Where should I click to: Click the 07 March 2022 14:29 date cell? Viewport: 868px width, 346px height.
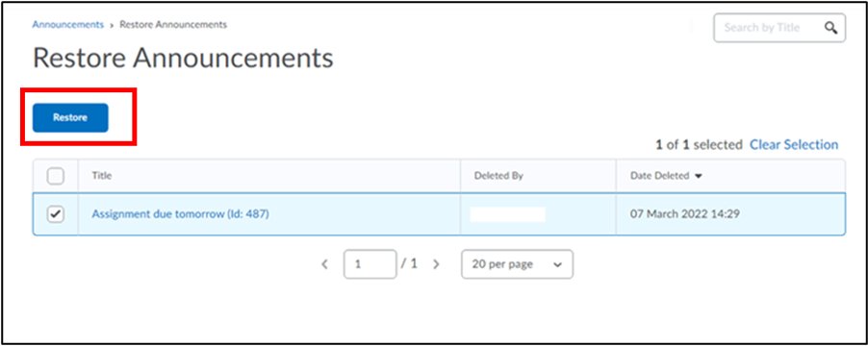point(685,214)
